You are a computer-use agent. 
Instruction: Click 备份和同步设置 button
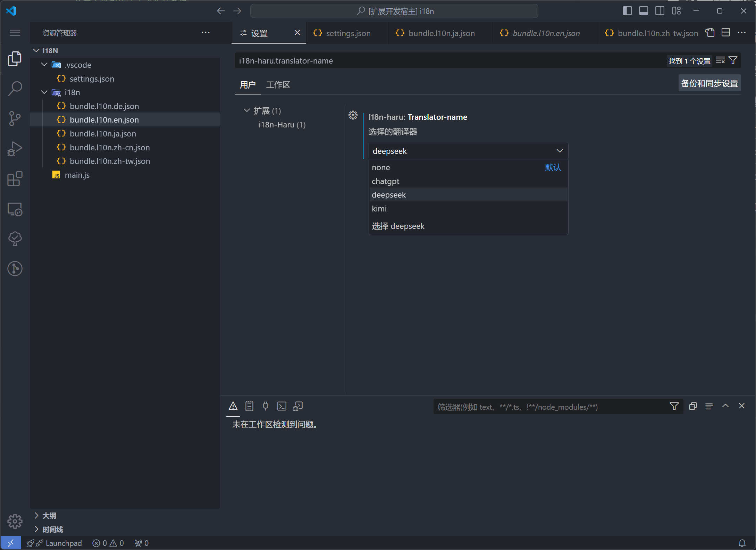709,83
